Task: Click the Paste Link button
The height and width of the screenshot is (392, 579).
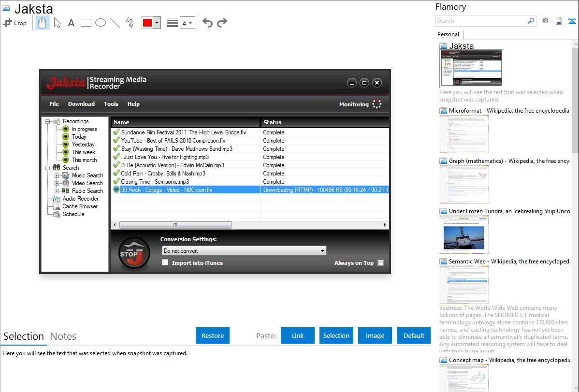Action: [298, 335]
